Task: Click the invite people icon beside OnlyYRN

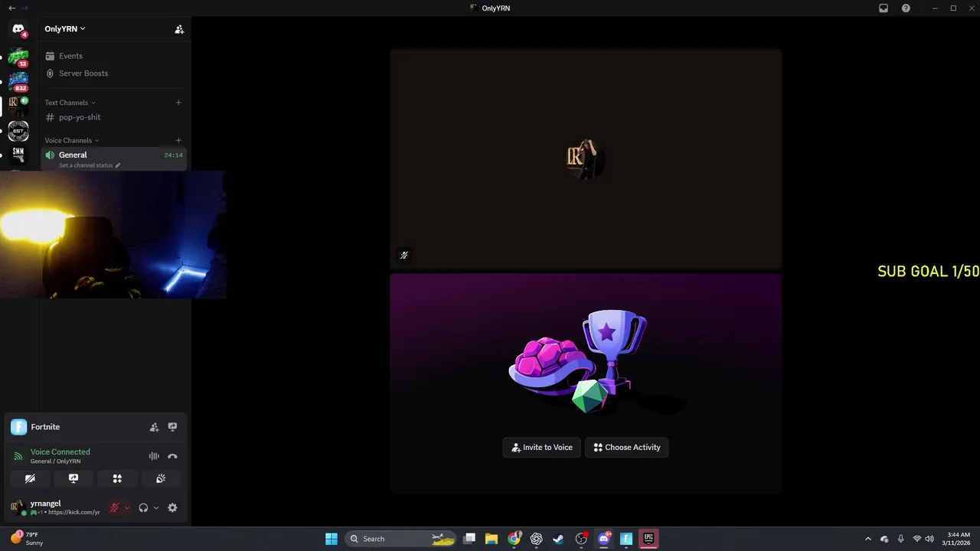Action: click(x=179, y=29)
